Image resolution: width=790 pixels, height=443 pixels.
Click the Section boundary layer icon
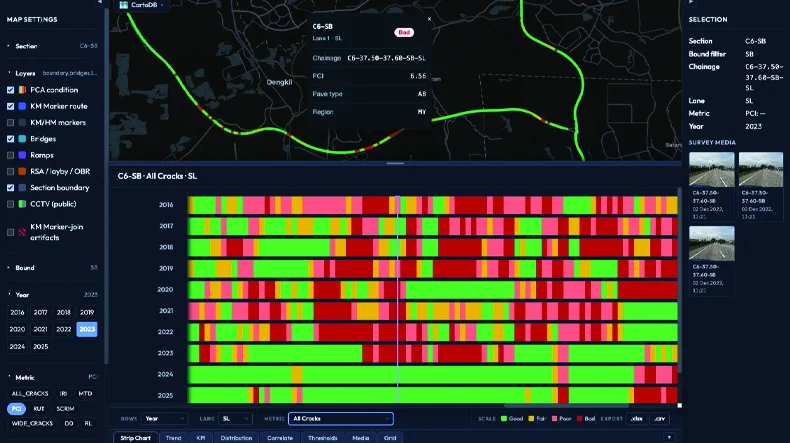[22, 187]
